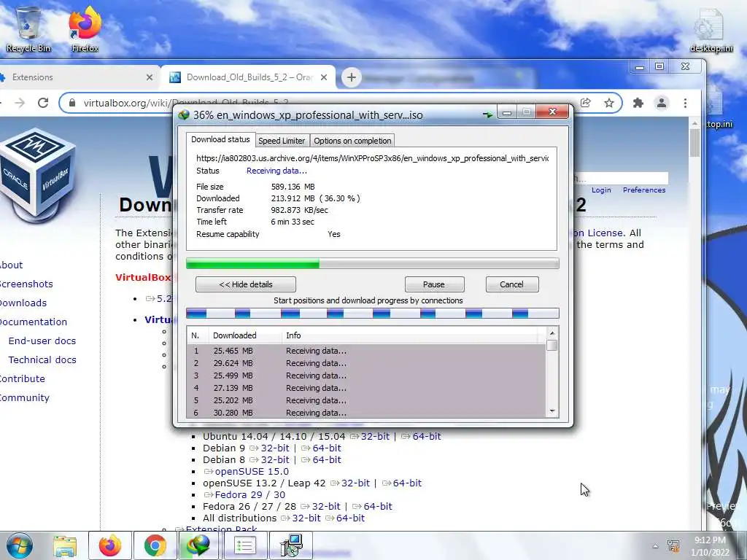Switch to the Extensions tab
The height and width of the screenshot is (560, 747).
[76, 77]
